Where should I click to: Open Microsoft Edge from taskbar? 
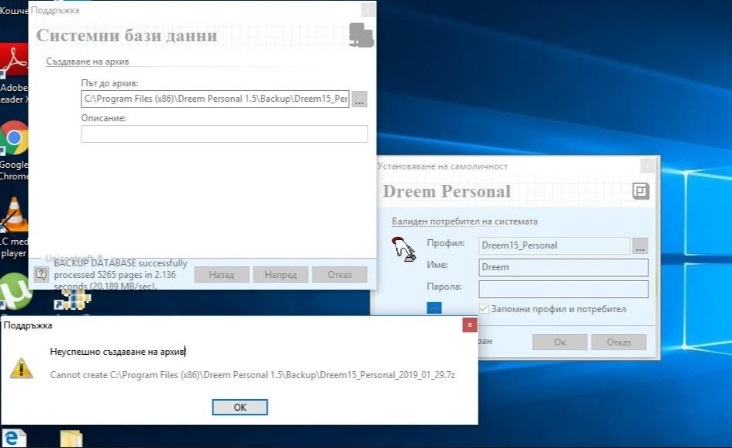click(13, 438)
